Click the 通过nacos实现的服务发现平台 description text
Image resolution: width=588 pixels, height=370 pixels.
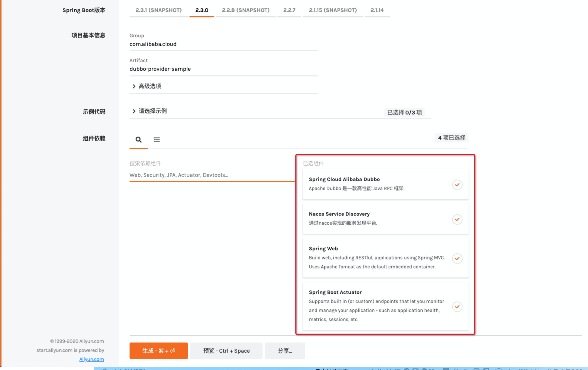tap(343, 223)
